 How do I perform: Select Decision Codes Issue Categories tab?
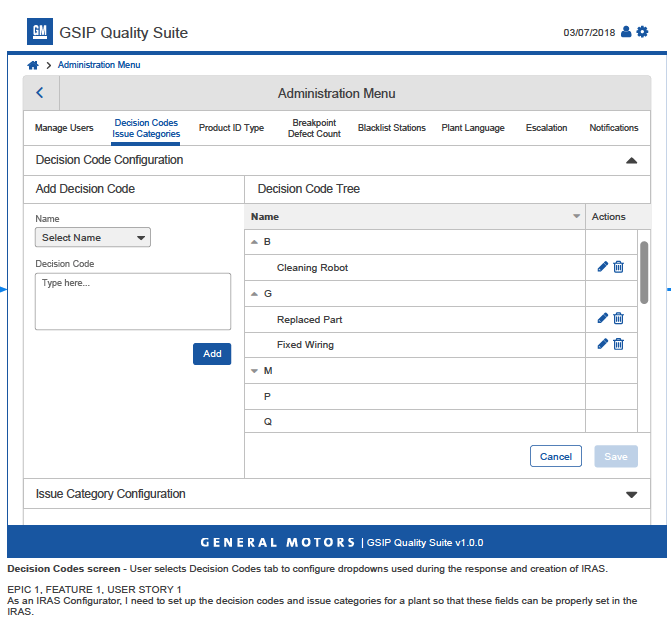click(146, 128)
